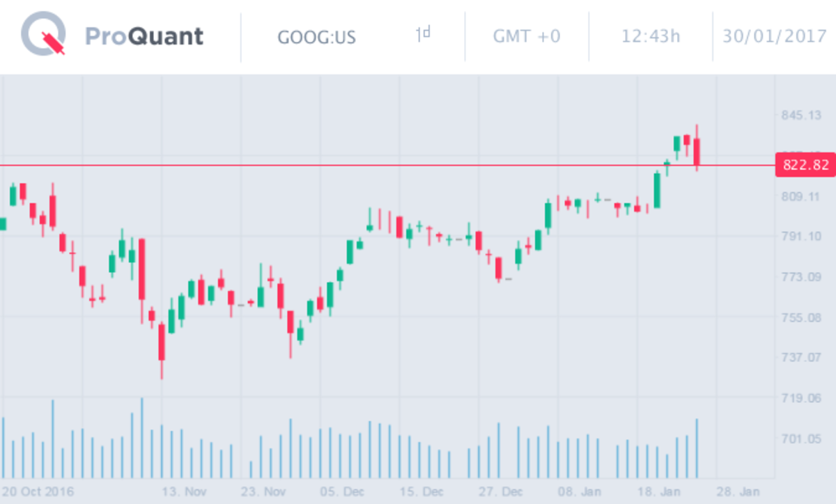Change the 1d chart timeframe
836x504 pixels.
tap(423, 34)
